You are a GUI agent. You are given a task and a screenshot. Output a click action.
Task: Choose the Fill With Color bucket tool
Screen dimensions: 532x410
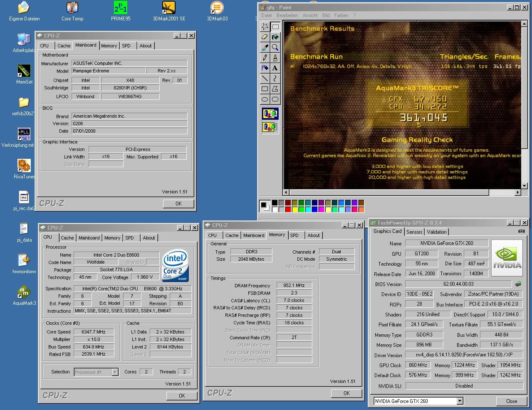click(x=275, y=37)
